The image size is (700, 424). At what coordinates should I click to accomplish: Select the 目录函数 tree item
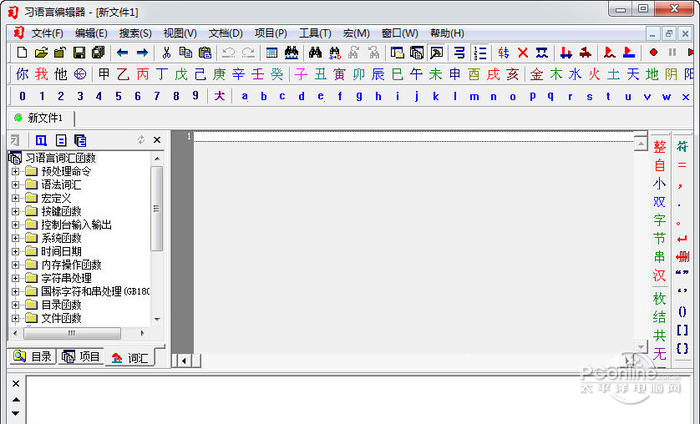tap(61, 305)
